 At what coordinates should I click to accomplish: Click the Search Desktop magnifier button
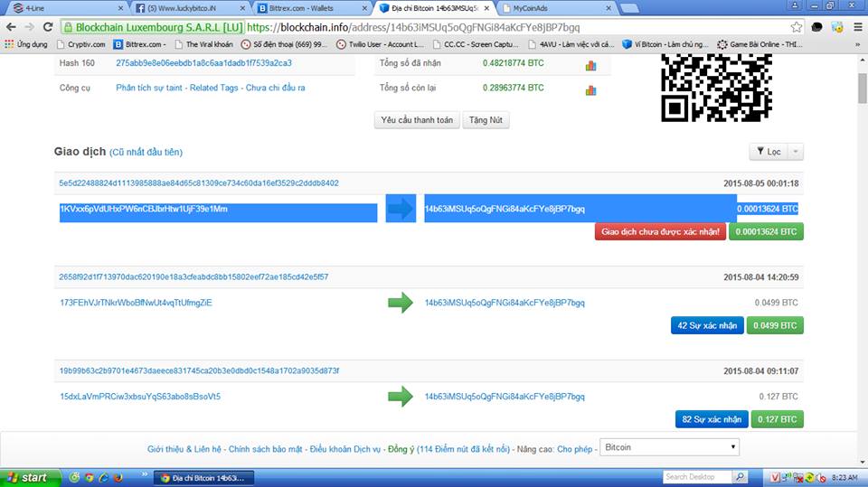click(740, 477)
